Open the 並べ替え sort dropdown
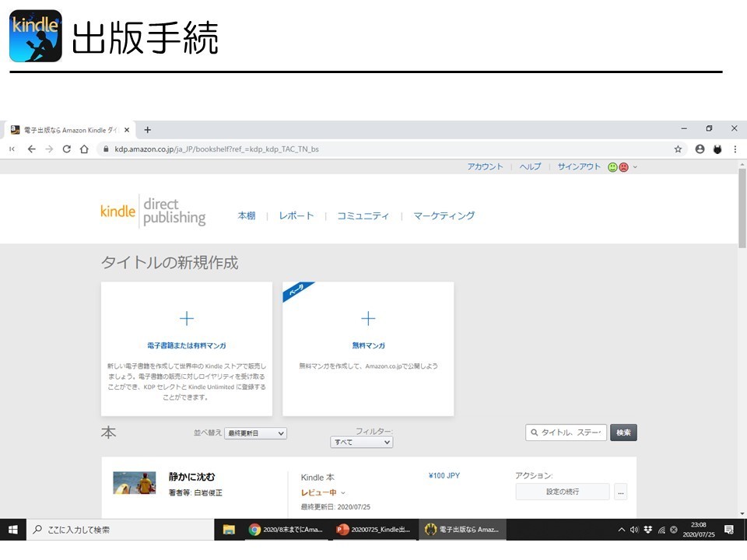This screenshot has width=747, height=560. point(255,433)
